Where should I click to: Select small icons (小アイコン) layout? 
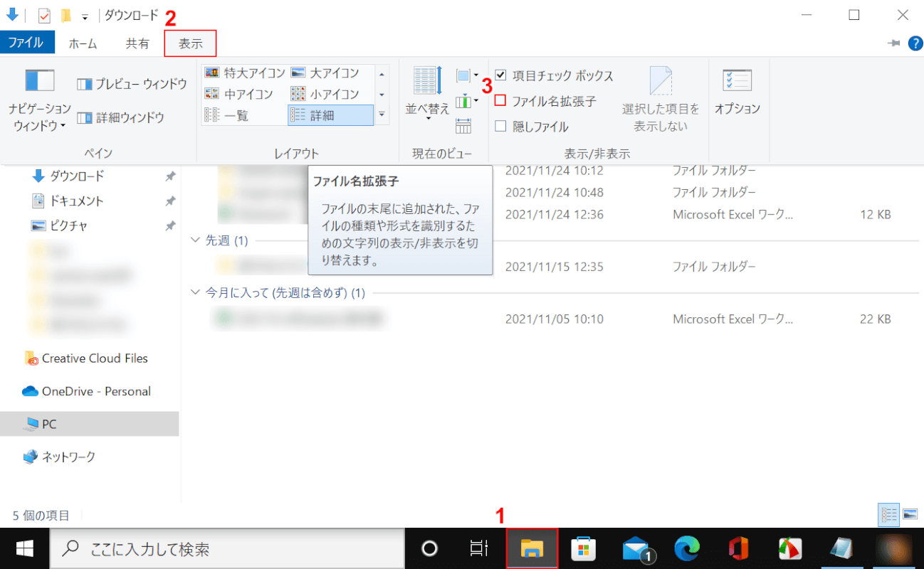pos(326,94)
